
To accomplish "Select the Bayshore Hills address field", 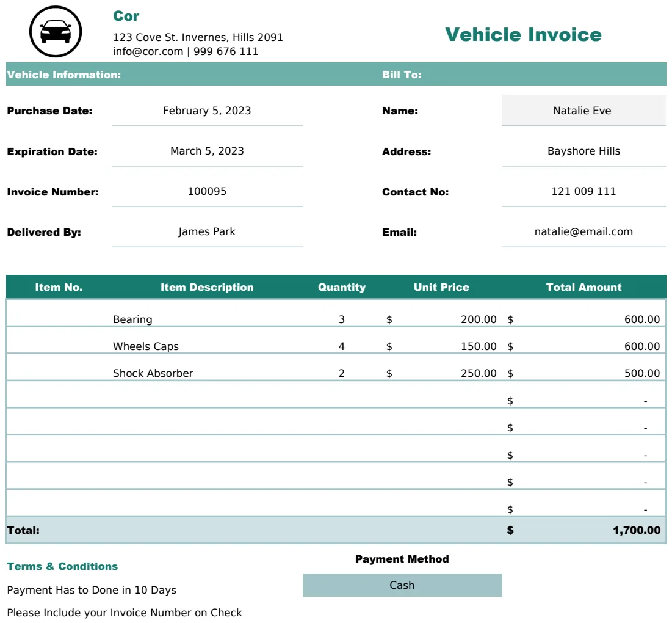I will tap(583, 151).
